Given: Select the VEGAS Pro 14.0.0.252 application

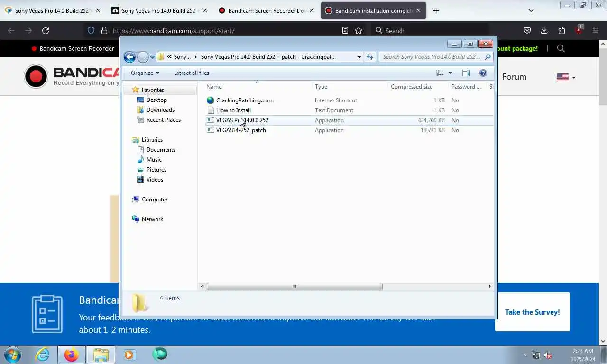Looking at the screenshot, I should coord(242,120).
